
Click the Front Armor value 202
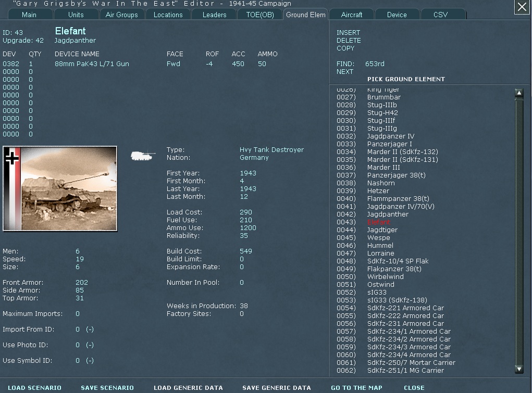click(82, 283)
